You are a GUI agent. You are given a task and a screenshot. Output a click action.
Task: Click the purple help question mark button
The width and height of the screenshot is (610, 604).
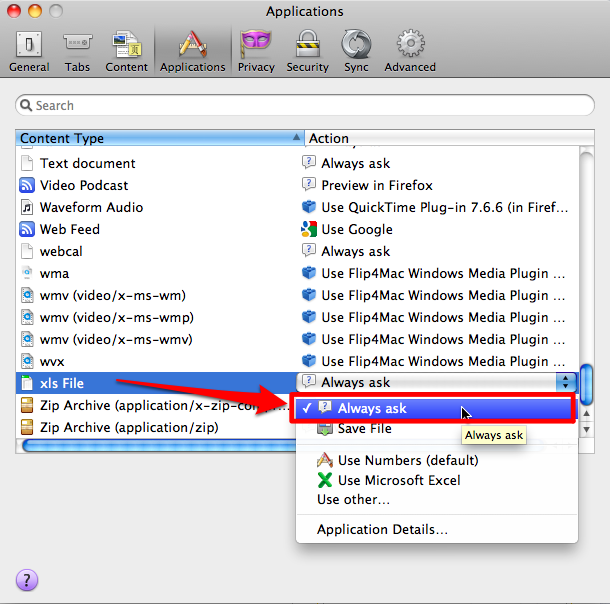tap(27, 580)
